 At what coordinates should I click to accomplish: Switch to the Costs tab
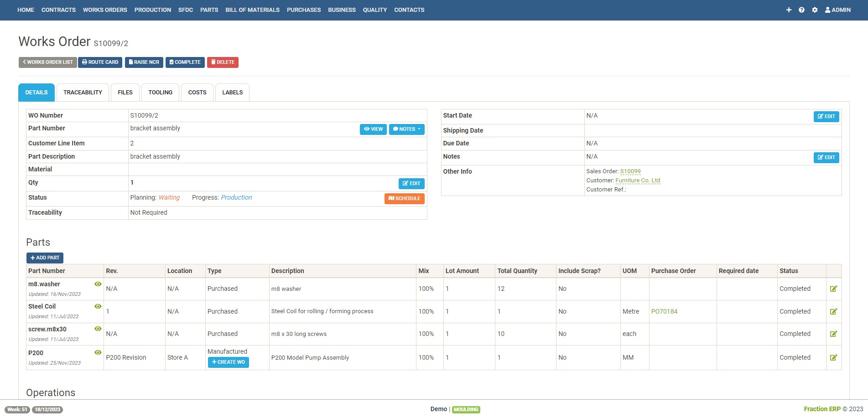197,93
